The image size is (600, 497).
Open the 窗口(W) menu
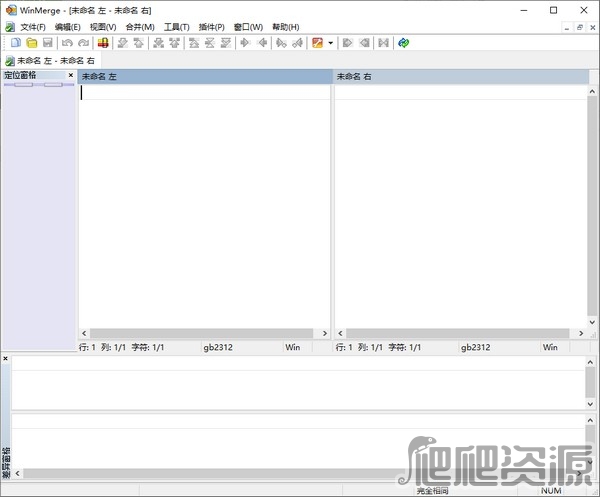click(x=248, y=27)
